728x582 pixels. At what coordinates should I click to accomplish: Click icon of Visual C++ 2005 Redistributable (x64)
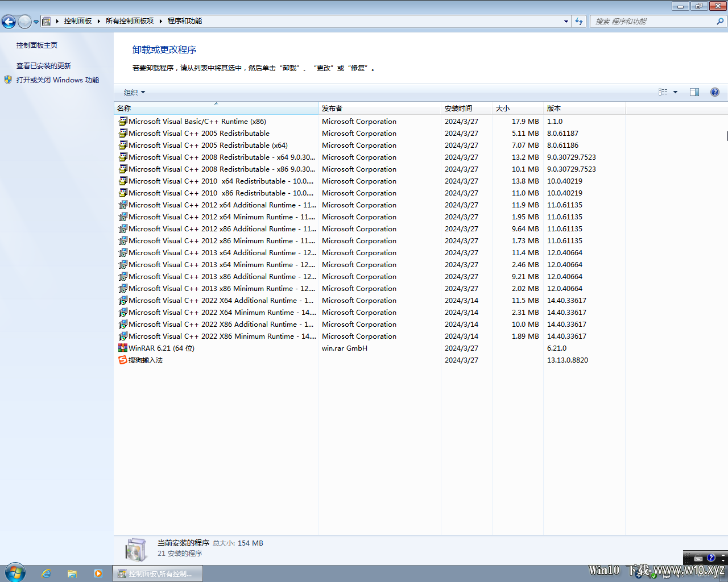click(123, 145)
